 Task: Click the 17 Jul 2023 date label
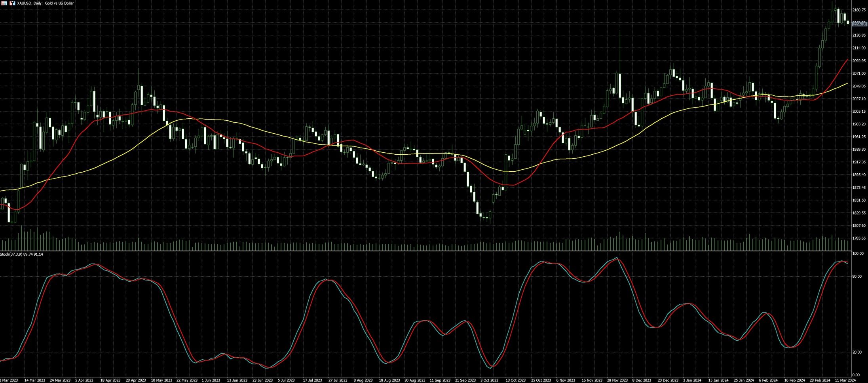(312, 380)
